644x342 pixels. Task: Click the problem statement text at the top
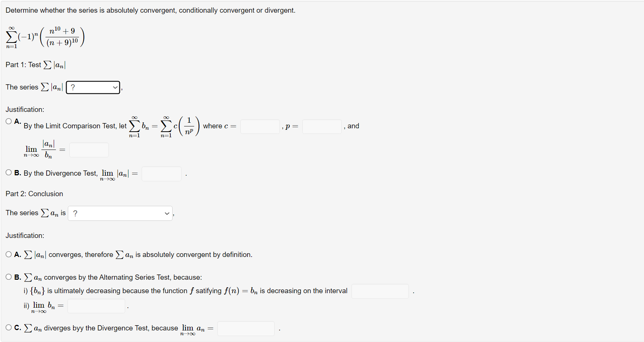(x=150, y=10)
